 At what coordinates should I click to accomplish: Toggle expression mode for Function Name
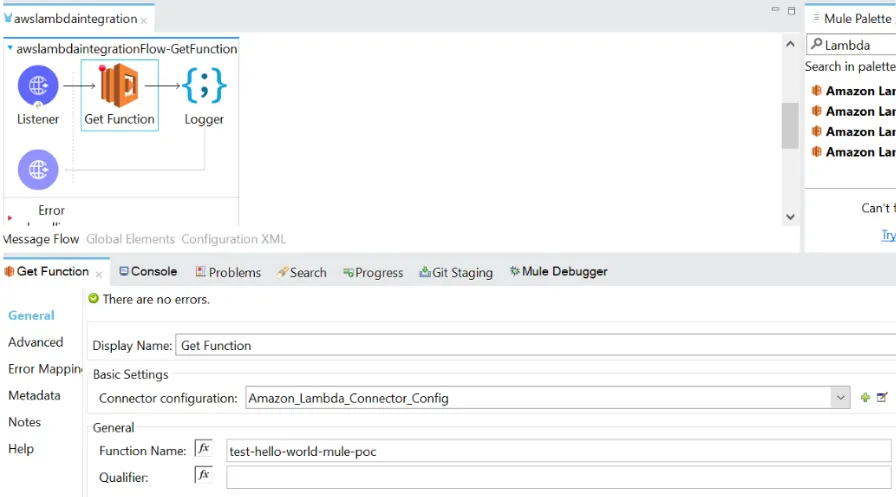pos(203,448)
